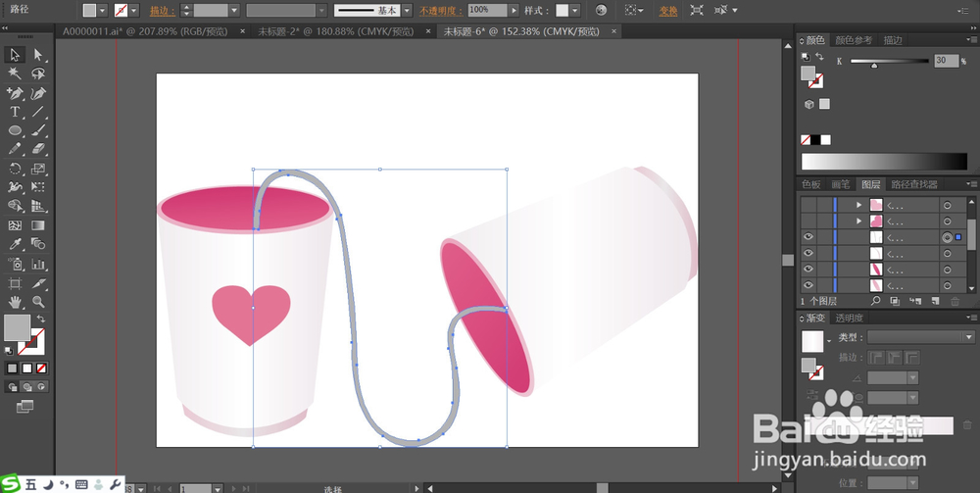Show the first layer row via empty visibility box
This screenshot has width=980, height=493.
pos(808,204)
